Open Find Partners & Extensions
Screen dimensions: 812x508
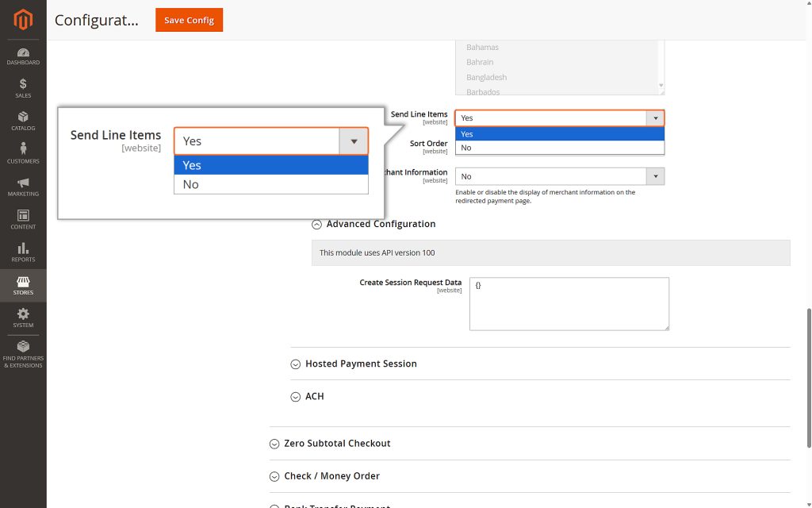(23, 355)
